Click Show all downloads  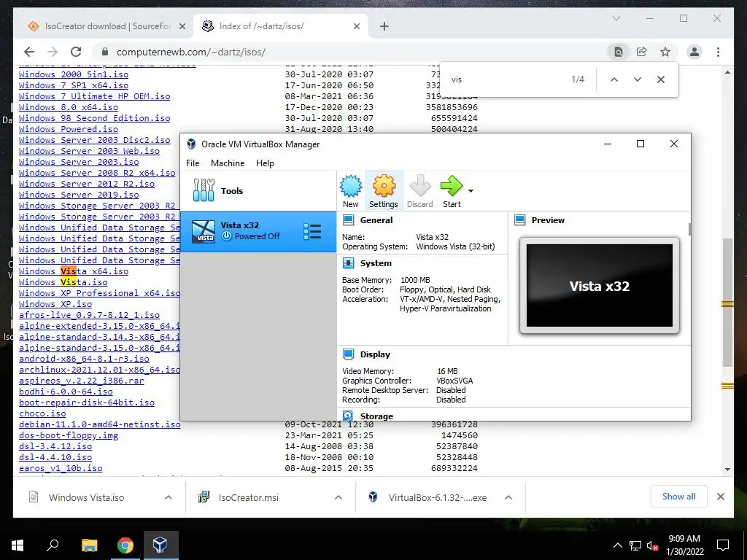(x=678, y=497)
